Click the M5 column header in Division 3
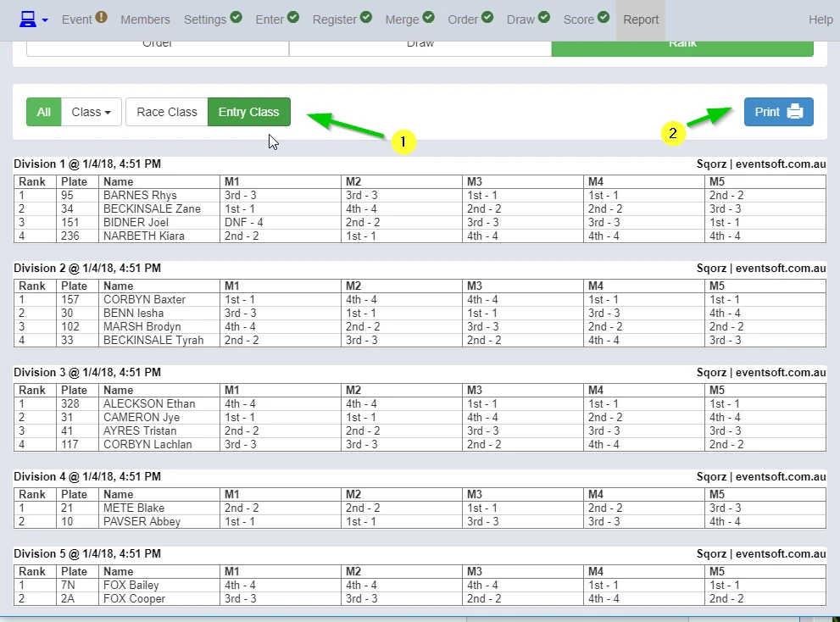The height and width of the screenshot is (622, 840). coord(717,390)
